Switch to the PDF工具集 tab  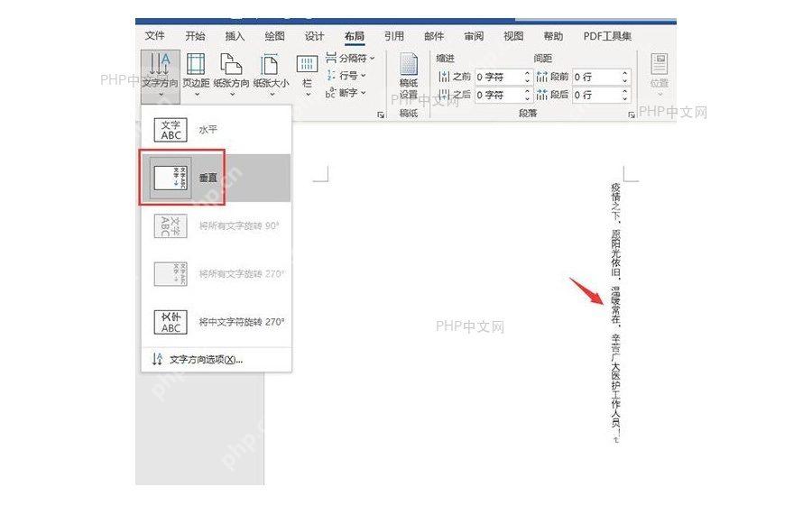[x=607, y=36]
